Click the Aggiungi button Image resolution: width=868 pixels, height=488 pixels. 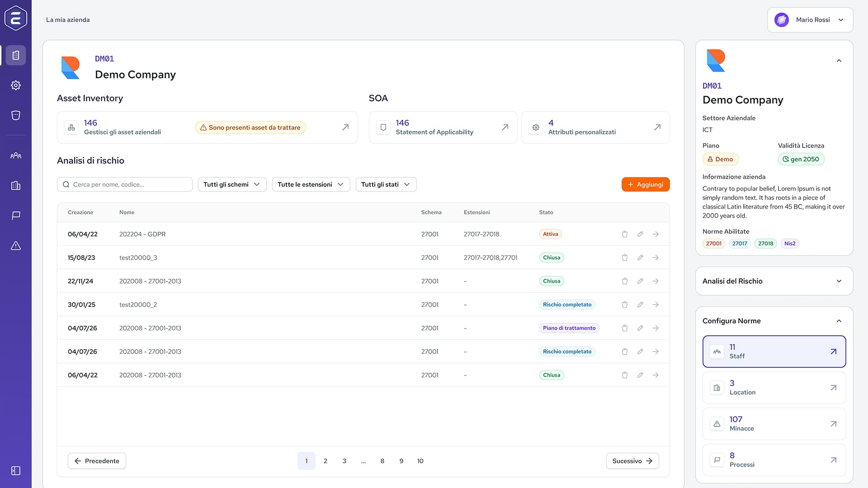tap(645, 184)
